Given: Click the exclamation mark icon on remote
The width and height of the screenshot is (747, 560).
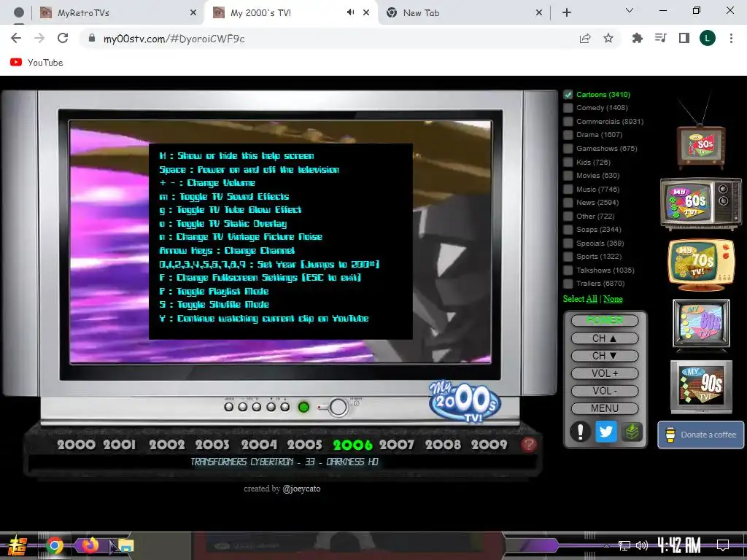Looking at the screenshot, I should point(580,432).
